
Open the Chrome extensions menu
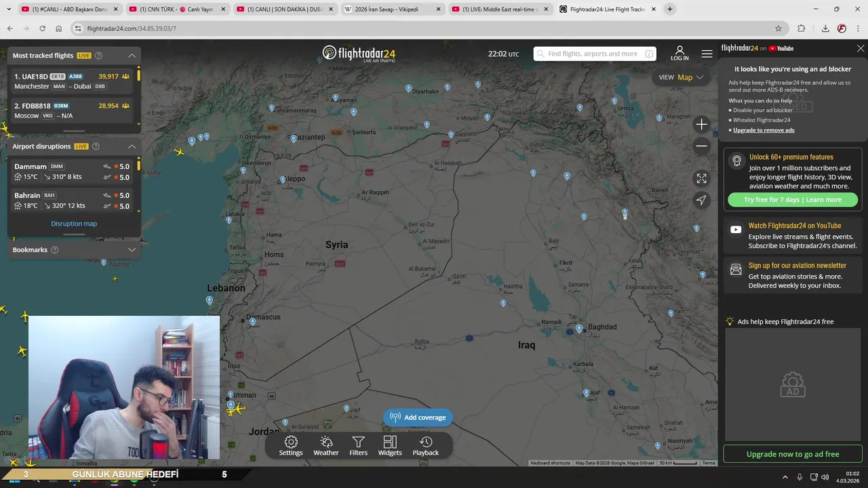[x=801, y=28]
